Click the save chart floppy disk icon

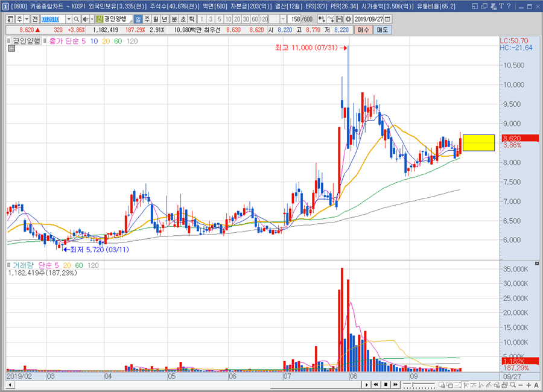coord(339,19)
